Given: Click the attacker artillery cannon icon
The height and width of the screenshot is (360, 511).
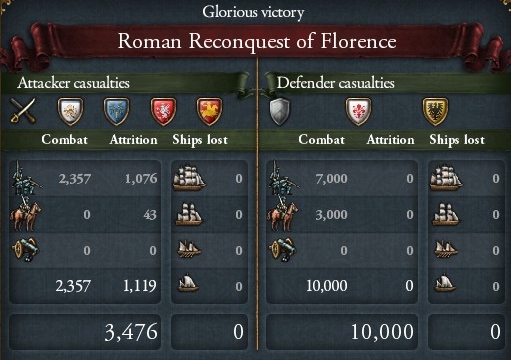Looking at the screenshot, I should 25,249.
